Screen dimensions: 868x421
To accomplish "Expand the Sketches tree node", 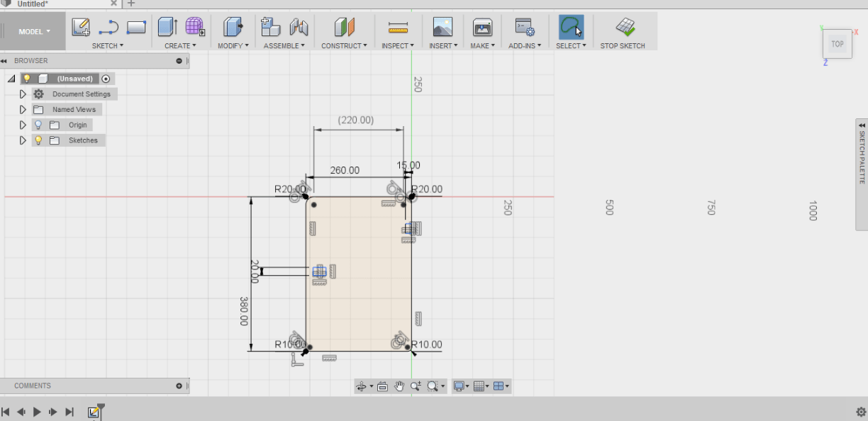I will [x=23, y=140].
